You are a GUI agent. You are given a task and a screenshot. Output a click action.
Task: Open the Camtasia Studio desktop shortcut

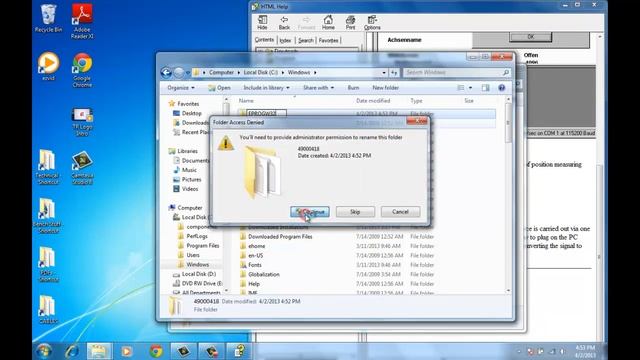coord(82,168)
